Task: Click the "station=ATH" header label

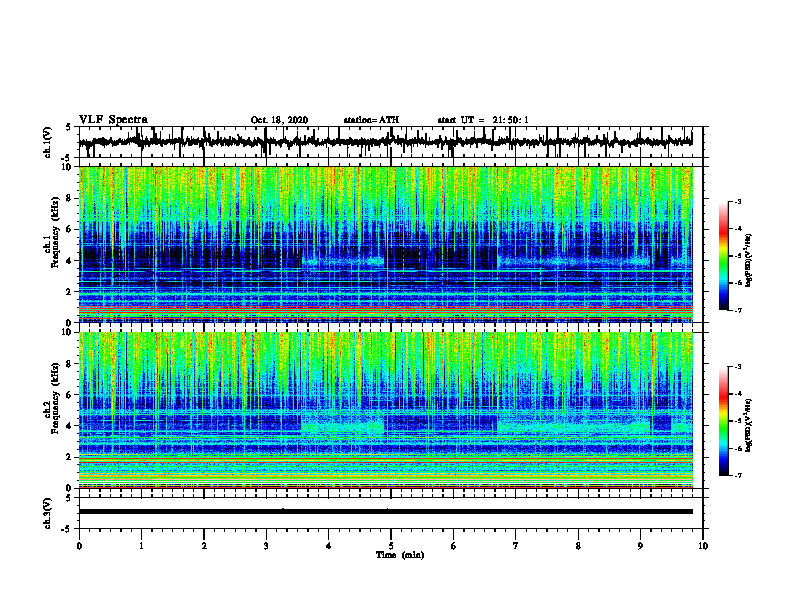Action: point(371,120)
